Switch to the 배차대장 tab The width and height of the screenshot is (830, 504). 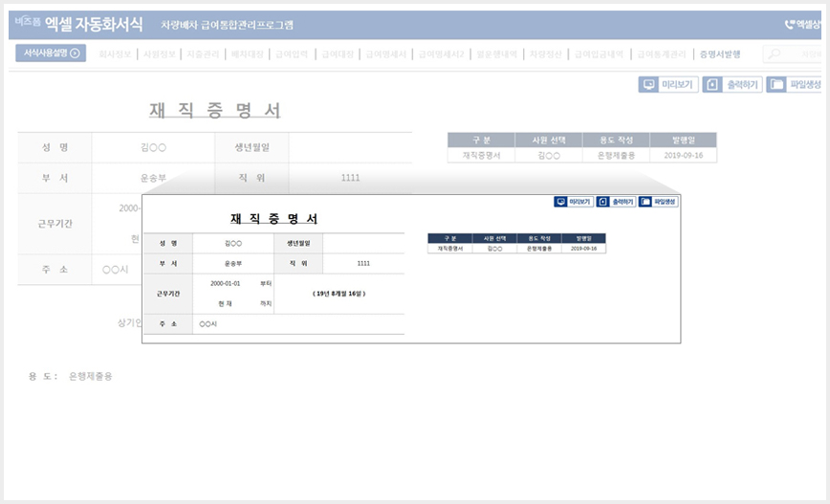(x=248, y=54)
